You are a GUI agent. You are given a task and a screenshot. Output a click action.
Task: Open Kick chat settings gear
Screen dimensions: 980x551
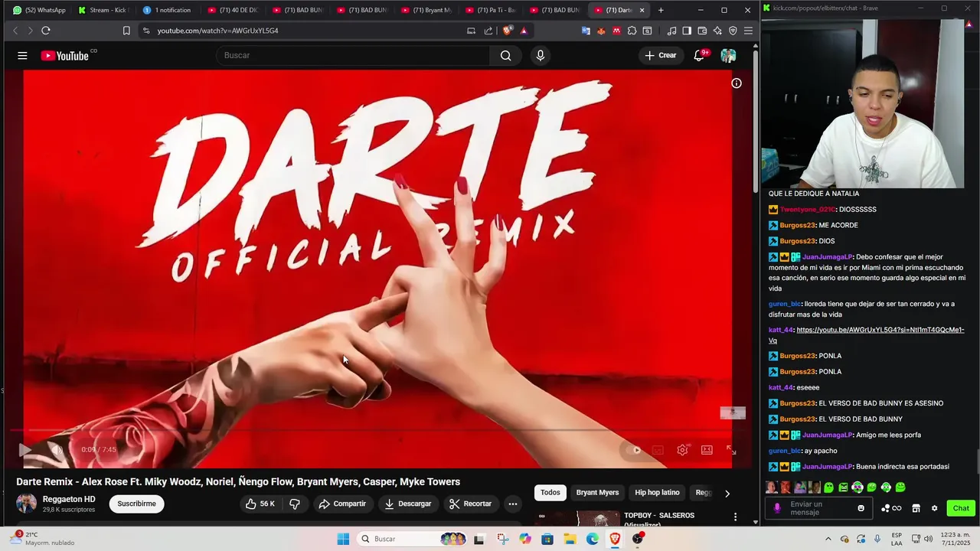[x=934, y=508]
